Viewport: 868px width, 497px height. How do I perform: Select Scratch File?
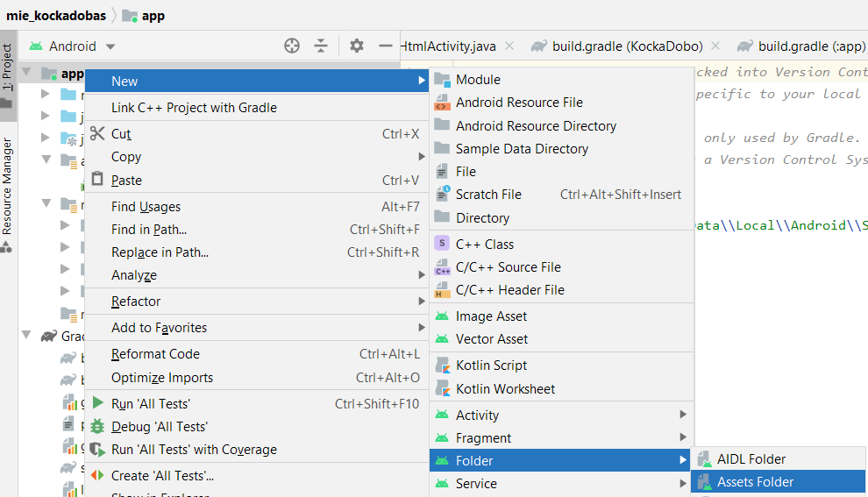tap(561, 195)
